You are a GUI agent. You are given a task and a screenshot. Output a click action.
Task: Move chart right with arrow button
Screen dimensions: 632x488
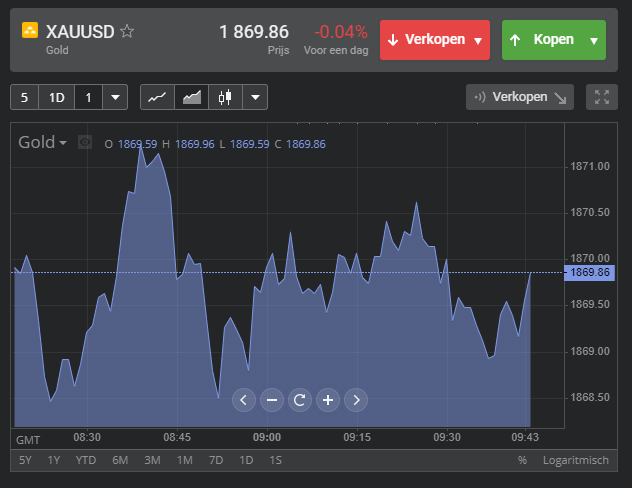pyautogui.click(x=356, y=400)
